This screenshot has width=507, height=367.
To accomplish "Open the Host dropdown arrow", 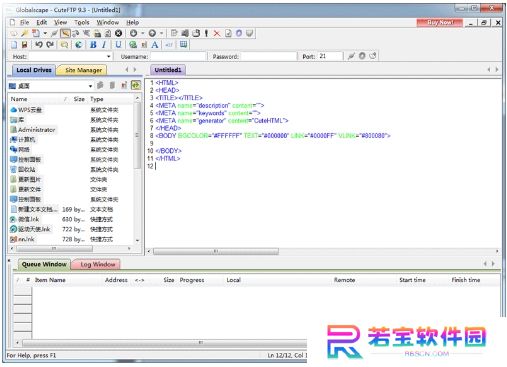I will 109,56.
